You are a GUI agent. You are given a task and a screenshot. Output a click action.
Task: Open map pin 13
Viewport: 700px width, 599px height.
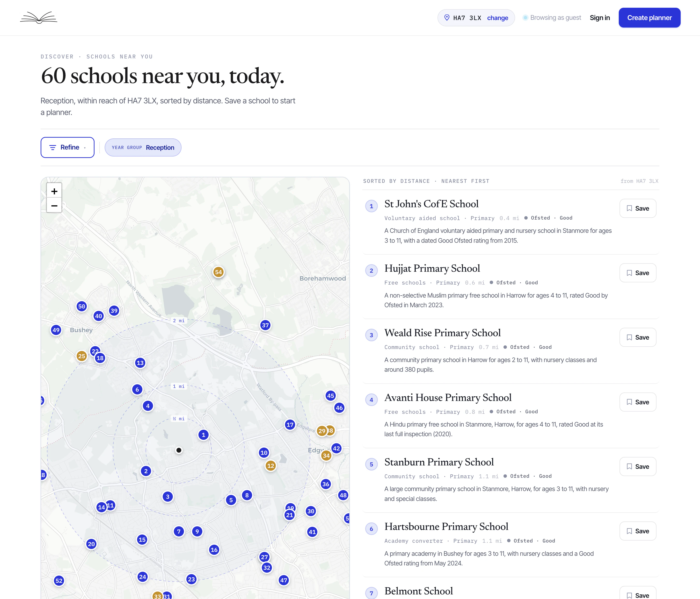(x=140, y=363)
